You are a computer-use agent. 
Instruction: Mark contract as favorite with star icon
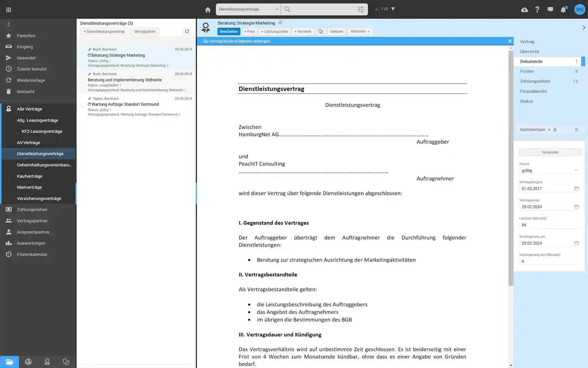[x=280, y=23]
